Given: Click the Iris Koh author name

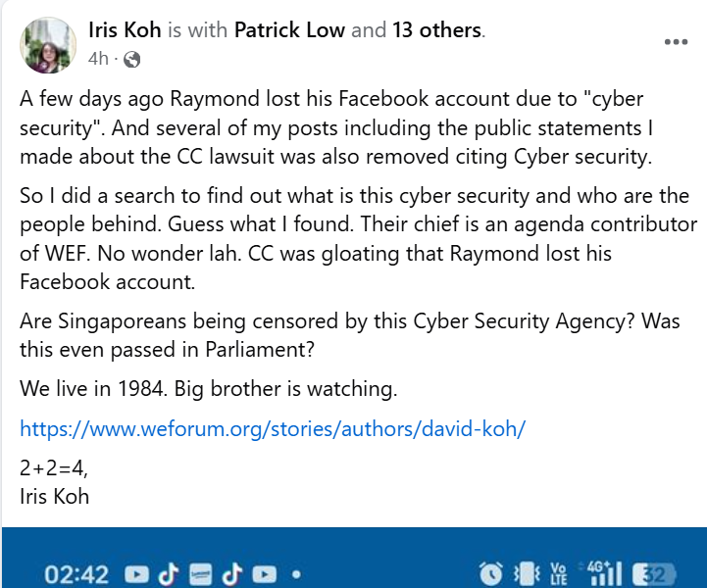Looking at the screenshot, I should [124, 30].
